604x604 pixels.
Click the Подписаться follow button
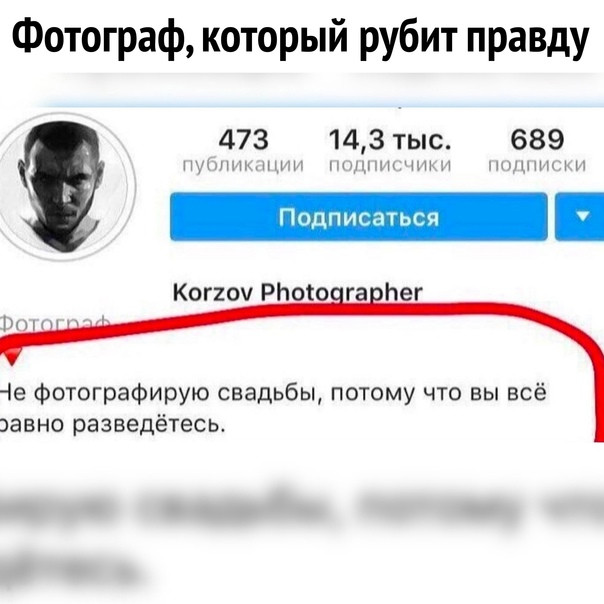(x=359, y=217)
